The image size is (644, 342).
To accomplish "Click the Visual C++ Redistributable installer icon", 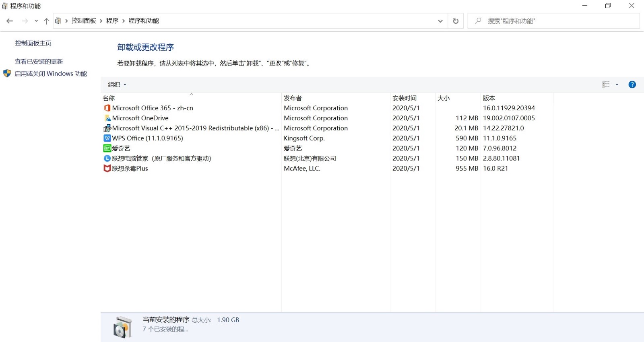I will (x=107, y=128).
